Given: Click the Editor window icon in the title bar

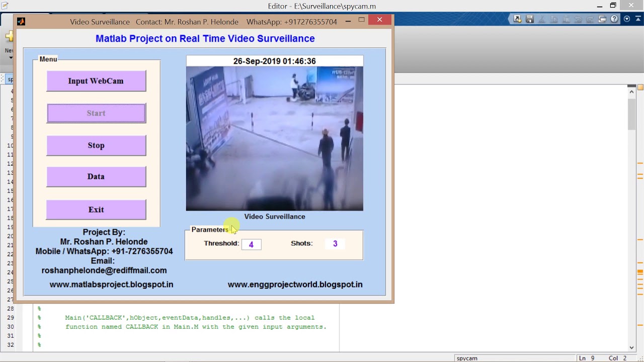Looking at the screenshot, I should (x=5, y=6).
